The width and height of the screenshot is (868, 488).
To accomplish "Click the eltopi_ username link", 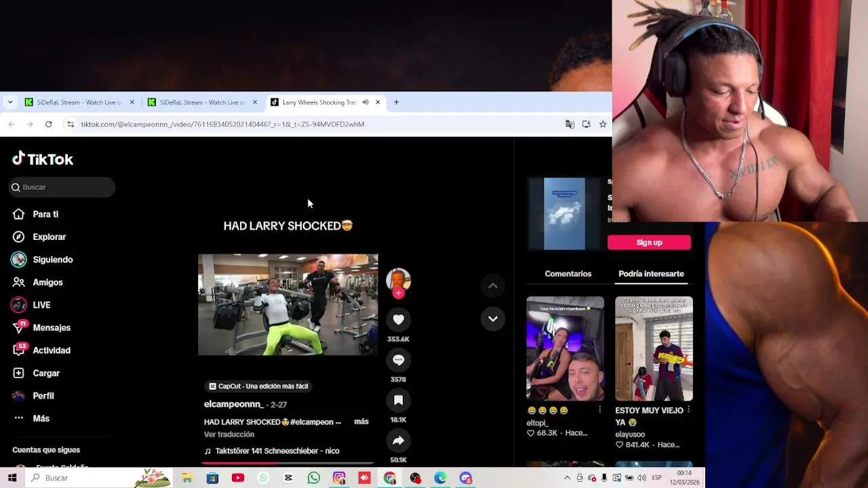I will [x=537, y=423].
